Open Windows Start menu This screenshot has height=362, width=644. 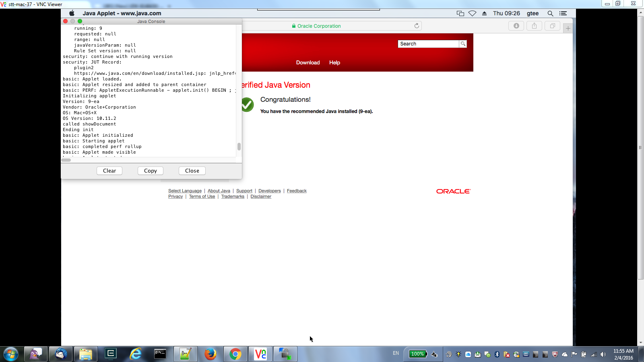click(x=11, y=354)
